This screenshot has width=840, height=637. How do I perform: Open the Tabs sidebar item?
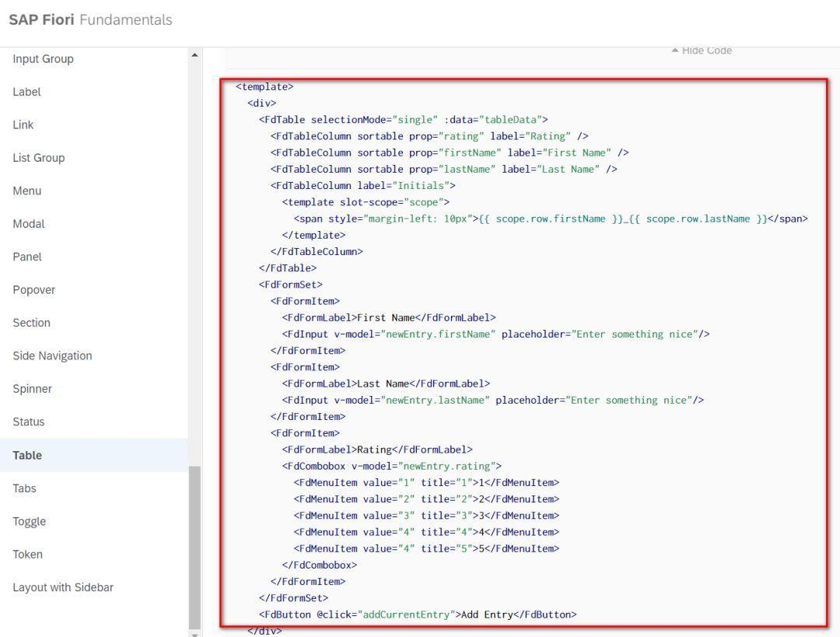coord(25,488)
